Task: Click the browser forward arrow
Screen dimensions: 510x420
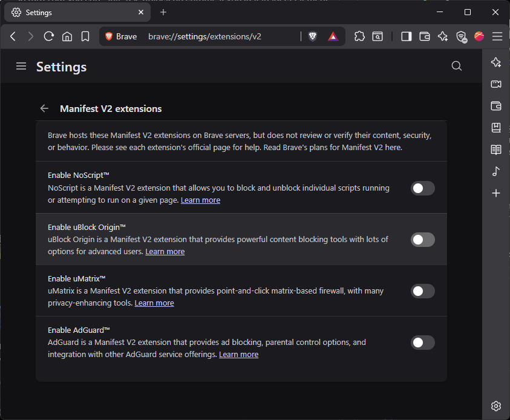Action: point(31,36)
